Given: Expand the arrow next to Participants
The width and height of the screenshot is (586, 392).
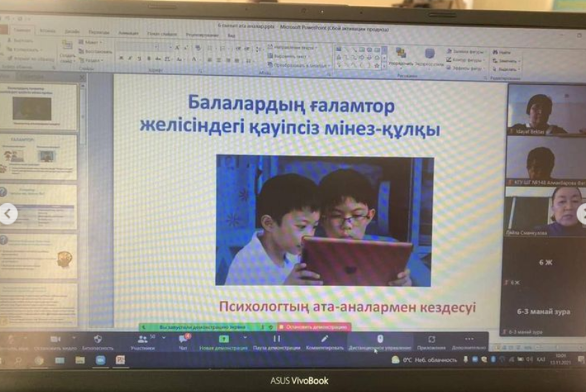Looking at the screenshot, I should (164, 338).
